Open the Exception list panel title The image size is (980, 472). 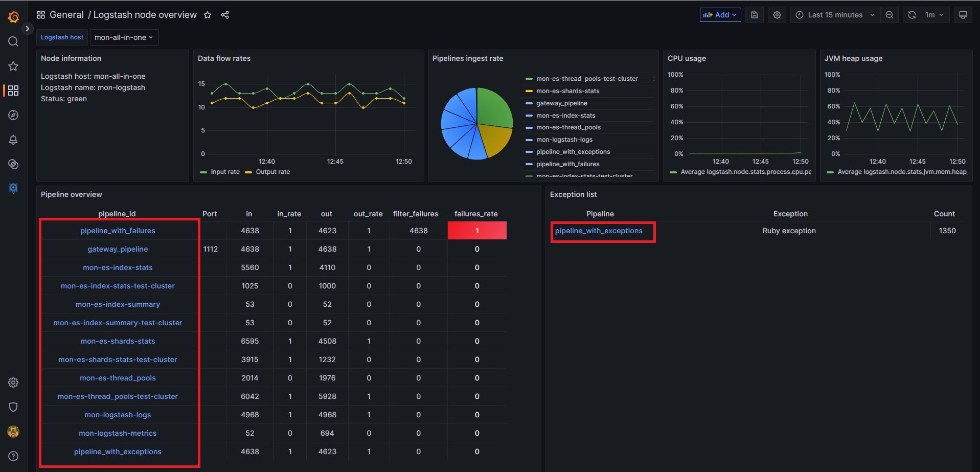point(573,194)
